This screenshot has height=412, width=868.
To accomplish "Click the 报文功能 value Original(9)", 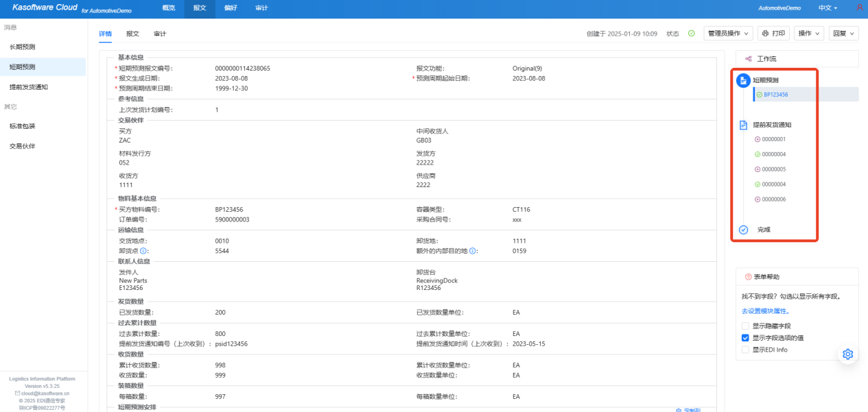I will click(x=527, y=69).
